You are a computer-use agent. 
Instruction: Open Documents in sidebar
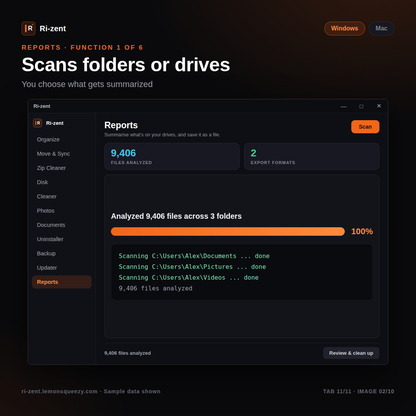(51, 225)
